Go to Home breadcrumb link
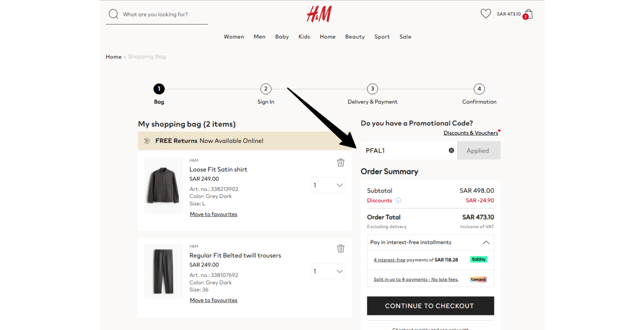644x330 pixels. [x=113, y=57]
